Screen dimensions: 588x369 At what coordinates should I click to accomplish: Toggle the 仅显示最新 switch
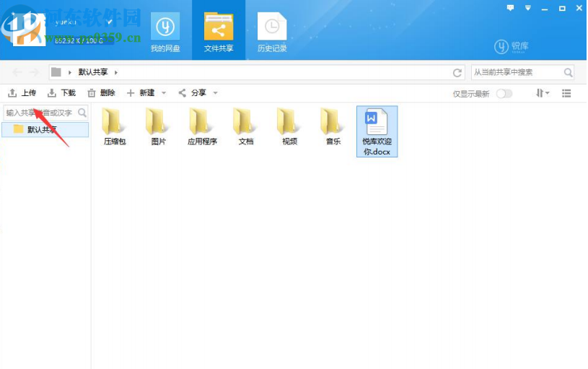pos(504,93)
